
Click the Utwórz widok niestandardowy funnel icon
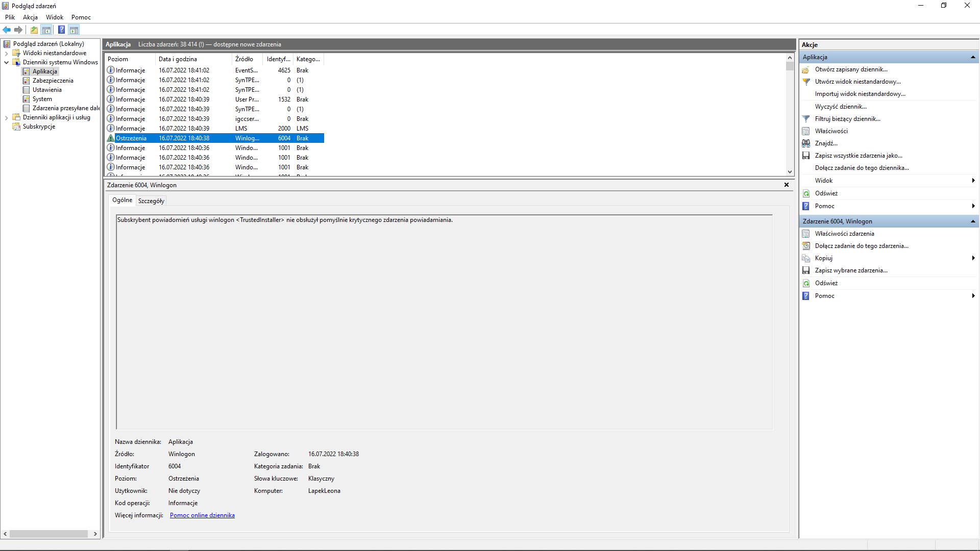[806, 82]
